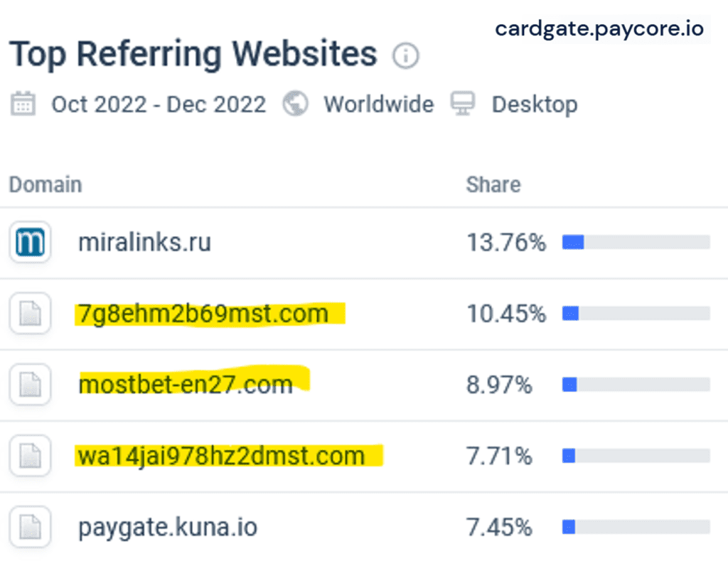The width and height of the screenshot is (728, 566).
Task: Click the page icon beside wa14jai978hz2dmst.com
Action: pyautogui.click(x=29, y=456)
